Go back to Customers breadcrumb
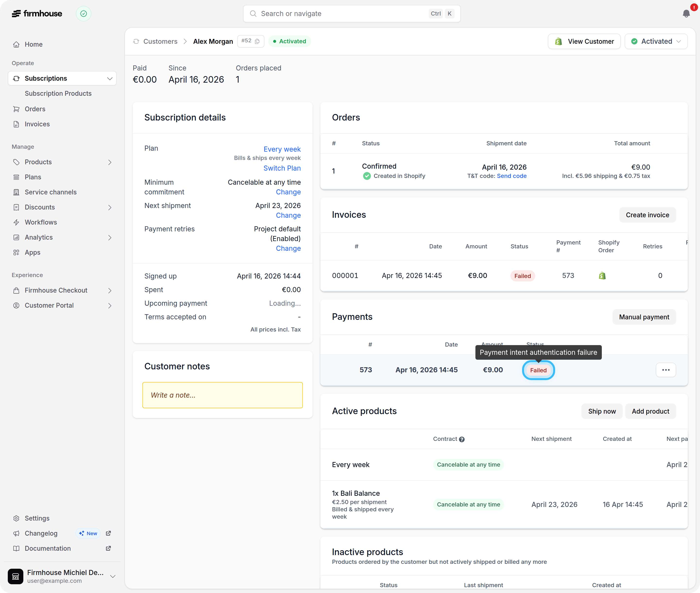This screenshot has width=700, height=593. [x=160, y=41]
